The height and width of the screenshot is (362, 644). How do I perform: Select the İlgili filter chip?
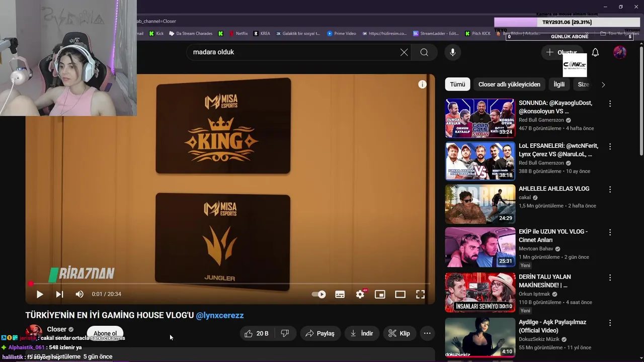(x=559, y=84)
